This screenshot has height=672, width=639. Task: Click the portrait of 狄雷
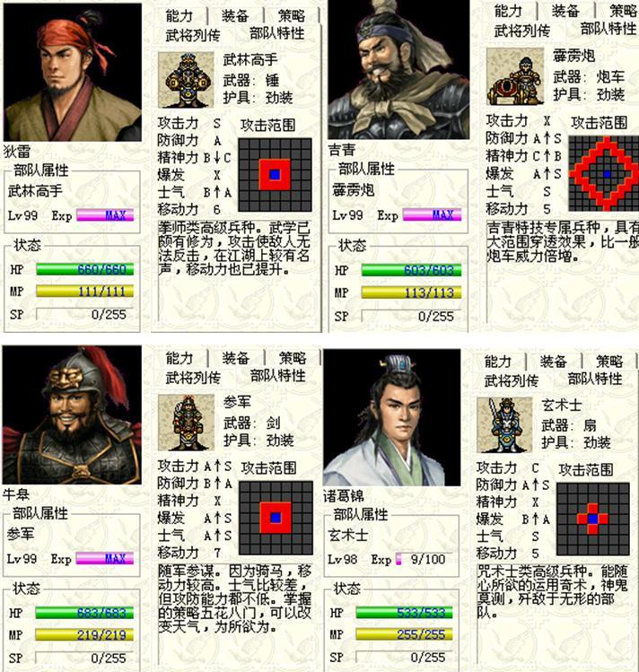click(x=73, y=72)
